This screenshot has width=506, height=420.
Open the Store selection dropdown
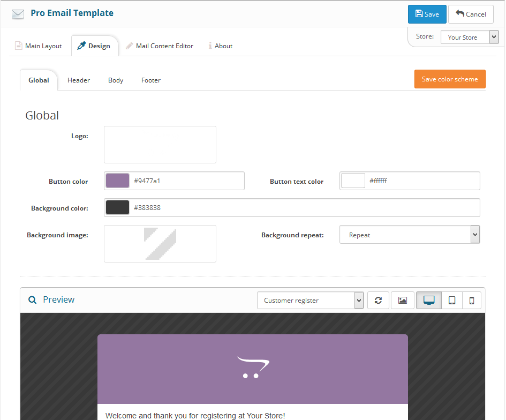pos(470,37)
